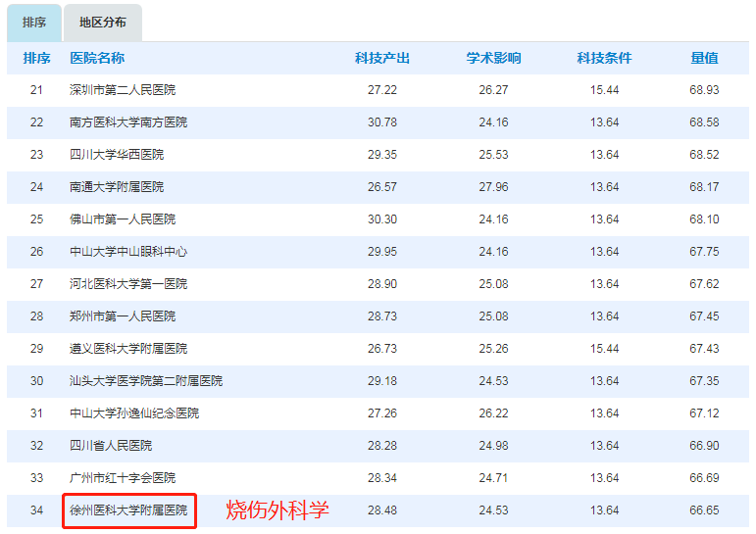Click 科技产出 value 26.57
This screenshot has height=534, width=756.
(382, 187)
